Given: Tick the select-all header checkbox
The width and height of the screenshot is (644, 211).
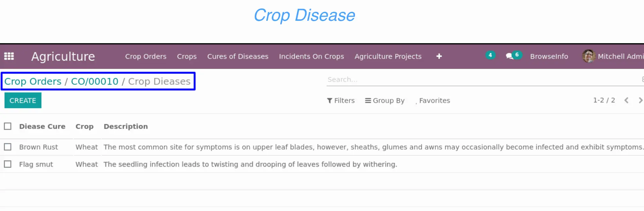Looking at the screenshot, I should coord(8,126).
